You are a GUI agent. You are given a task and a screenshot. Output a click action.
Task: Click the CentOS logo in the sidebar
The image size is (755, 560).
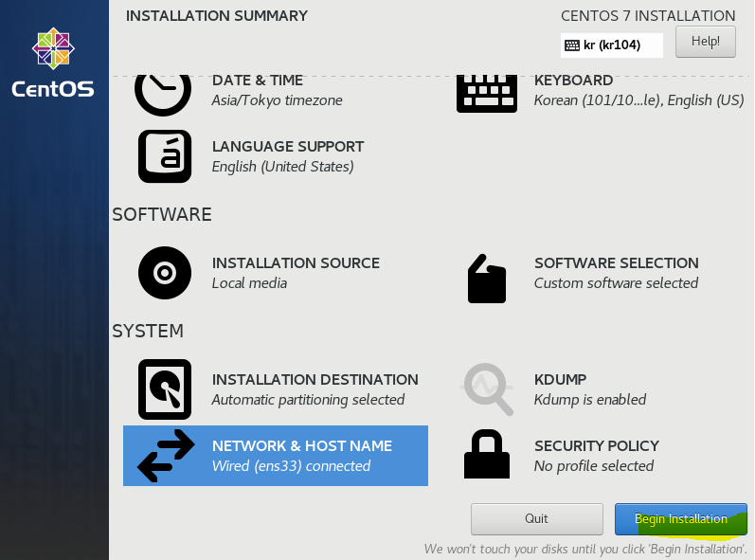coord(53,63)
